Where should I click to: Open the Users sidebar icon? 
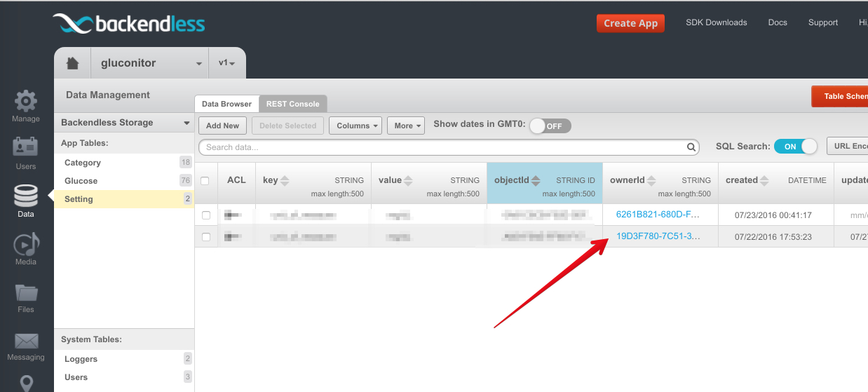(26, 148)
